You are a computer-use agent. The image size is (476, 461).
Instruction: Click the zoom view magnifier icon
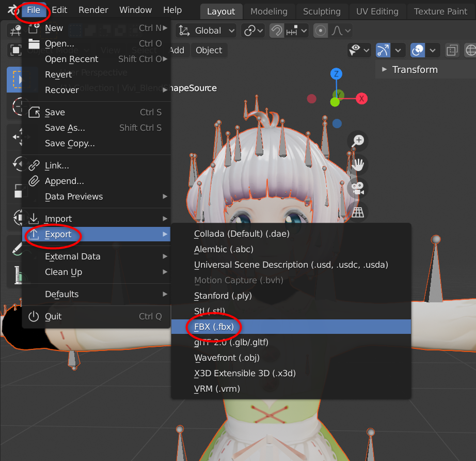point(358,141)
